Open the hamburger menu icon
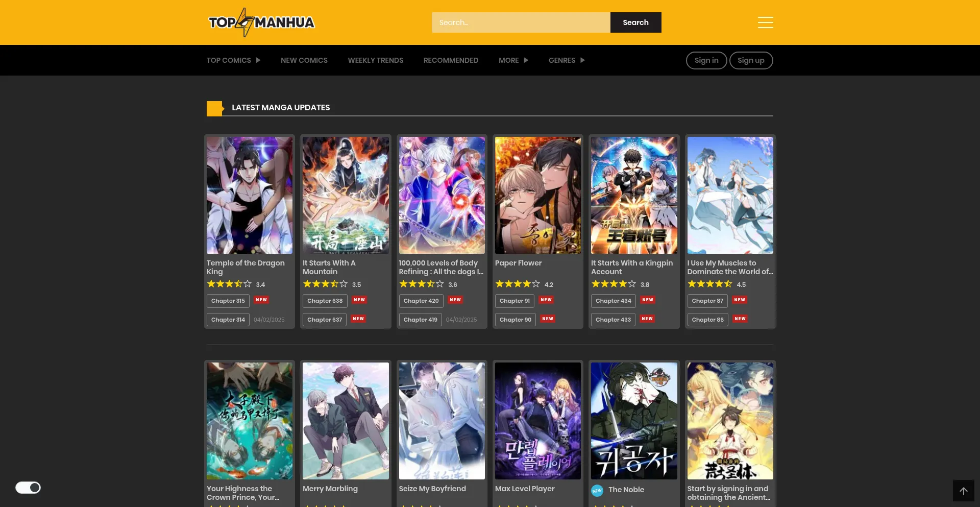This screenshot has width=980, height=507. click(765, 22)
